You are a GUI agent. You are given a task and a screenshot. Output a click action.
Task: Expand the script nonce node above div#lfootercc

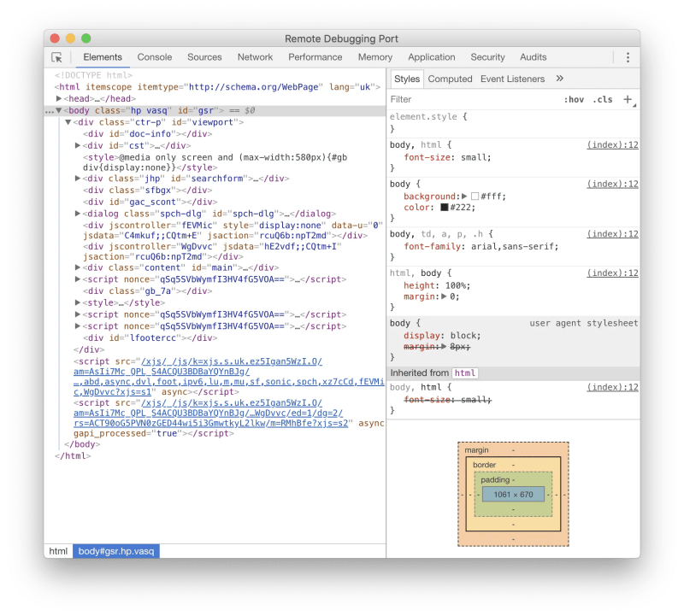pos(78,326)
